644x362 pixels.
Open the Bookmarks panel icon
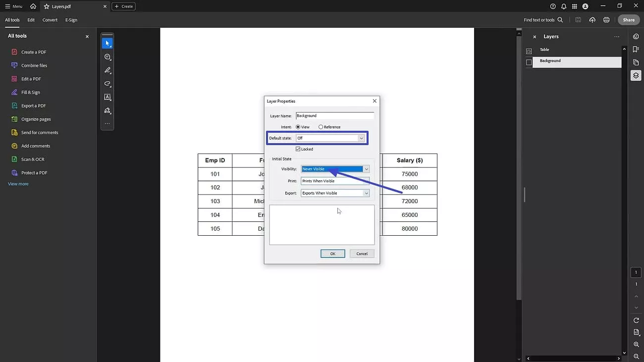pyautogui.click(x=636, y=50)
